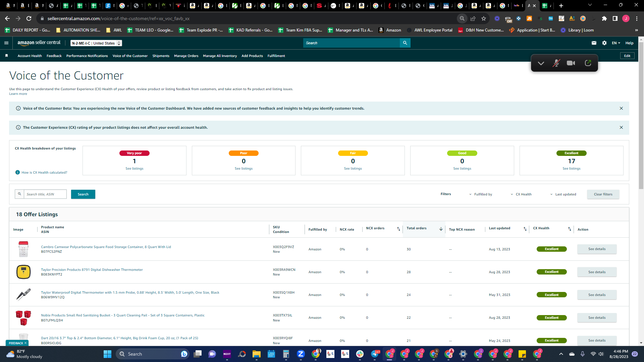This screenshot has width=644, height=362.
Task: Unmute the microphone in meeting overlay
Action: tap(556, 63)
